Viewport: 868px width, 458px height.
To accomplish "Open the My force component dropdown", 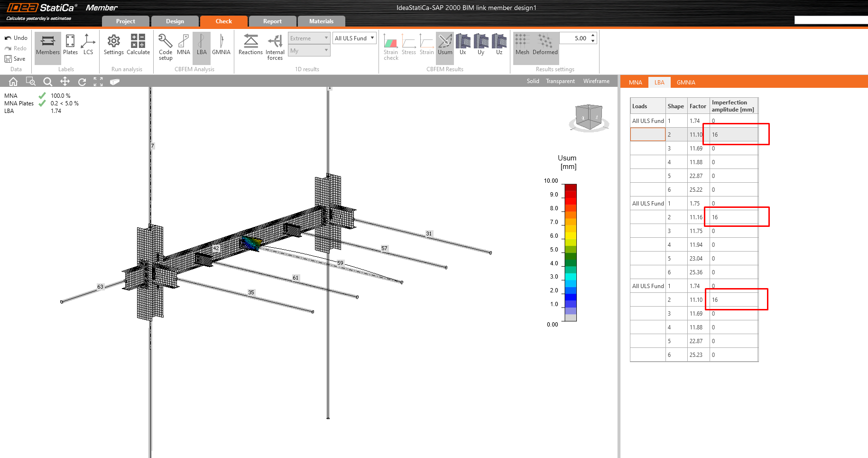I will point(309,51).
